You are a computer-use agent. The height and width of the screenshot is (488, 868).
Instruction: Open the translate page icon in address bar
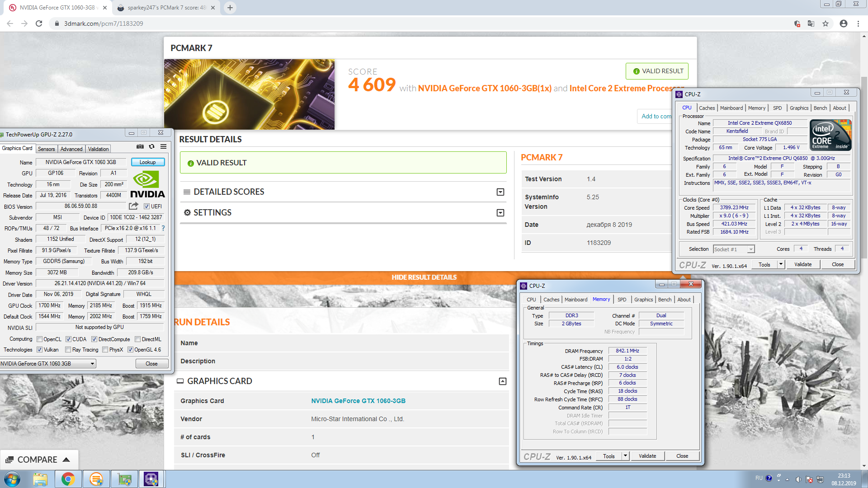click(x=811, y=23)
